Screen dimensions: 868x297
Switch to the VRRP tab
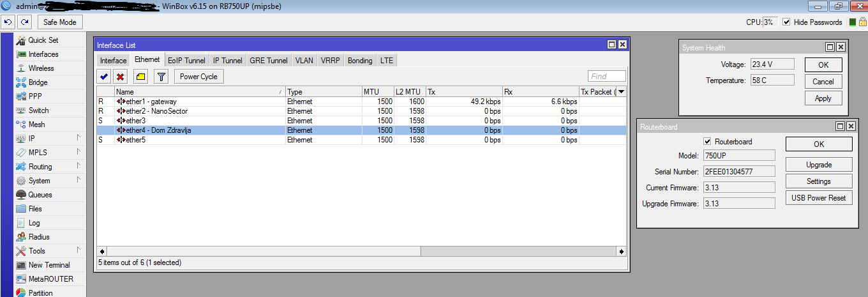[x=331, y=61]
